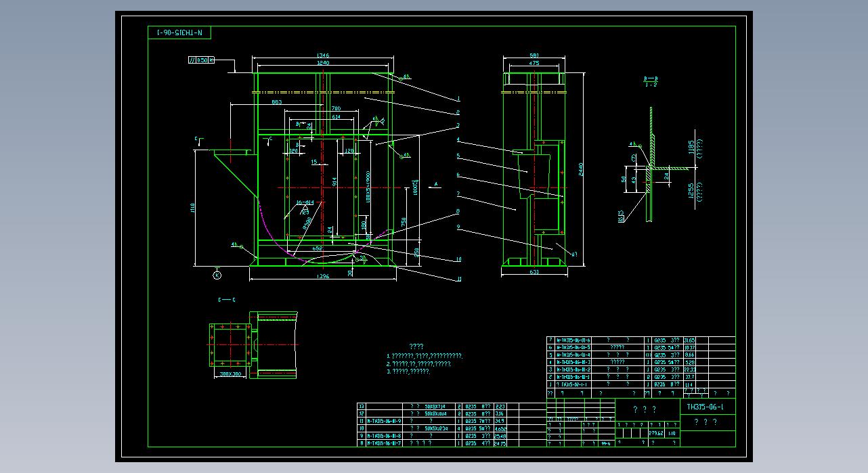Click the parallelism tolerance frame 0.50 K
This screenshot has width=868, height=473.
click(x=201, y=60)
